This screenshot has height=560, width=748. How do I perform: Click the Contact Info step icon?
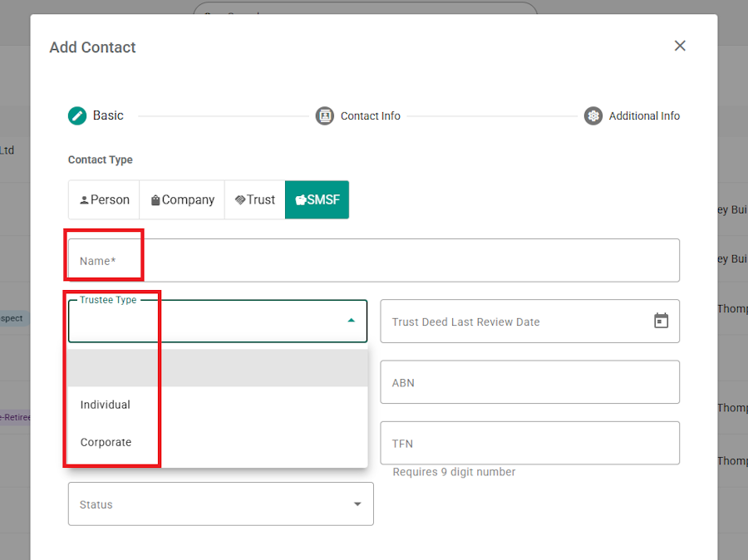click(325, 116)
